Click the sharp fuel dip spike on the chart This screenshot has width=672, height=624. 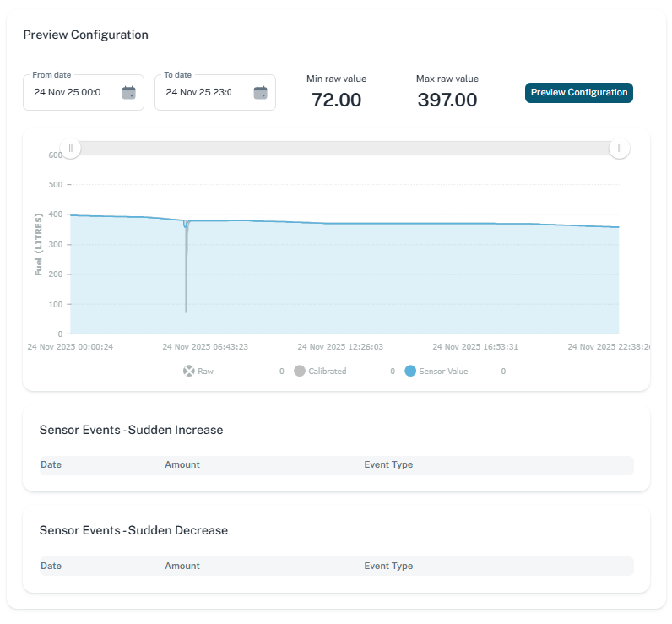click(186, 279)
